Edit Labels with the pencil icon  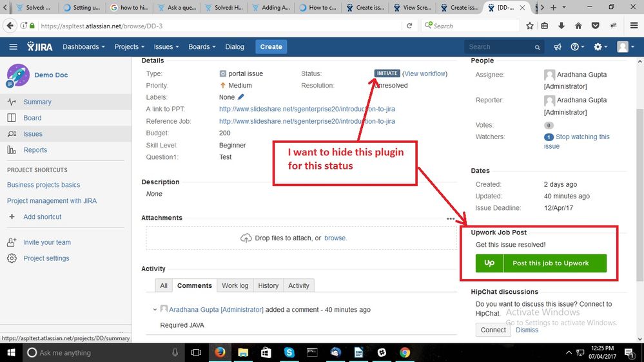point(241,97)
